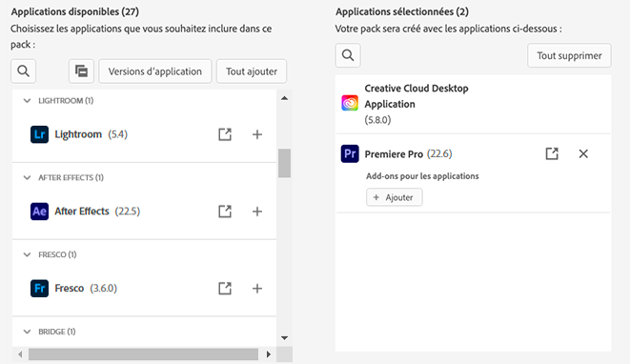Click the Applications disponibles (27) heading

(x=75, y=11)
